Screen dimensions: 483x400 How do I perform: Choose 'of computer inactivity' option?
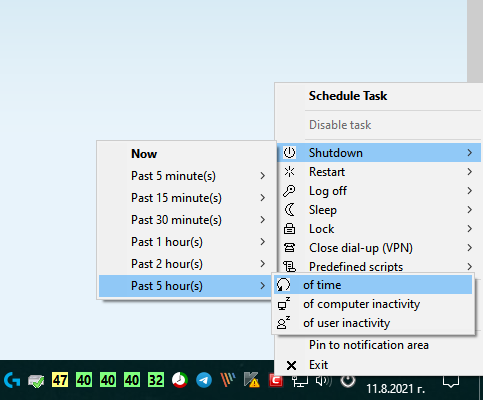[373, 304]
